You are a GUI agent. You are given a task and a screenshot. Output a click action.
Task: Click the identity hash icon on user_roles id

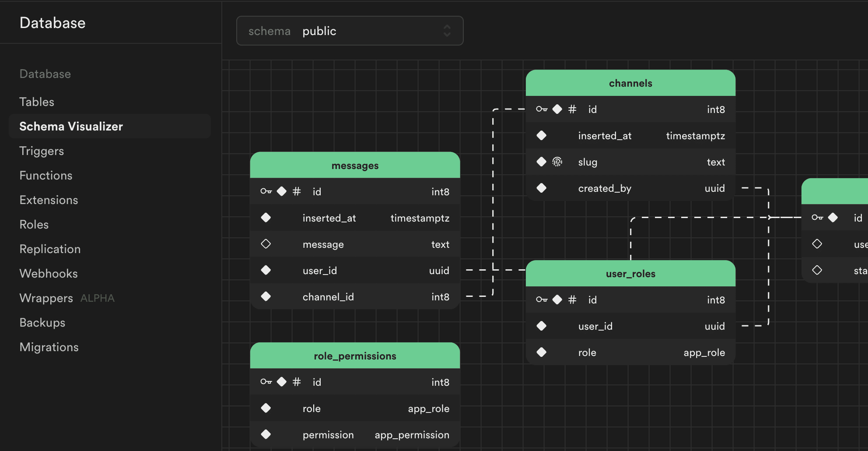point(572,299)
